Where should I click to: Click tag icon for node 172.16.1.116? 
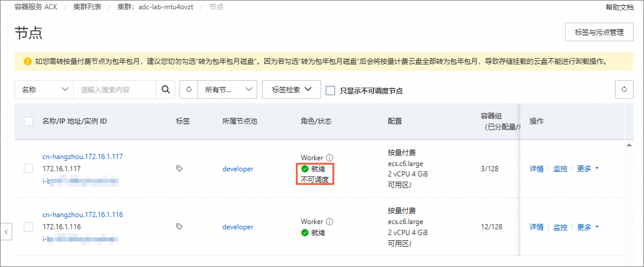pyautogui.click(x=179, y=226)
